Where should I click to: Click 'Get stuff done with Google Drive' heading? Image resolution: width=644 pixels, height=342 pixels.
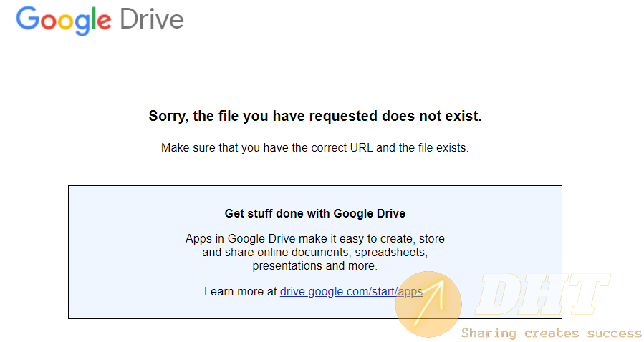point(315,213)
